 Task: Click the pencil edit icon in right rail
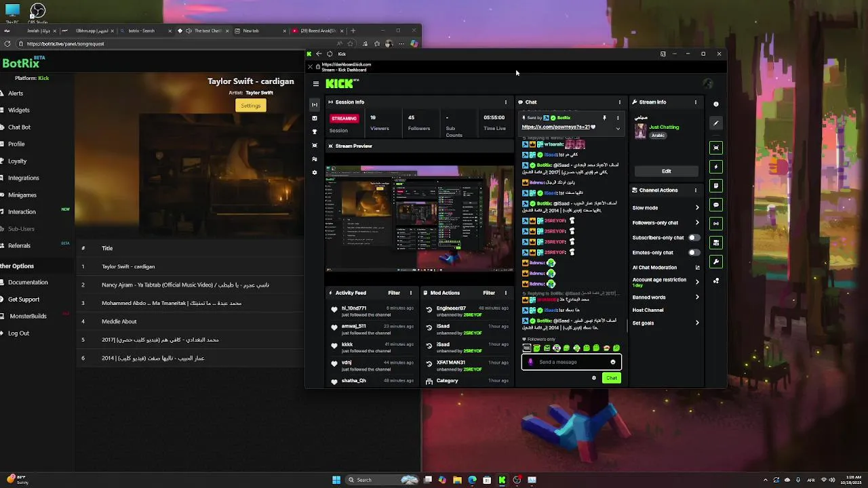[716, 123]
